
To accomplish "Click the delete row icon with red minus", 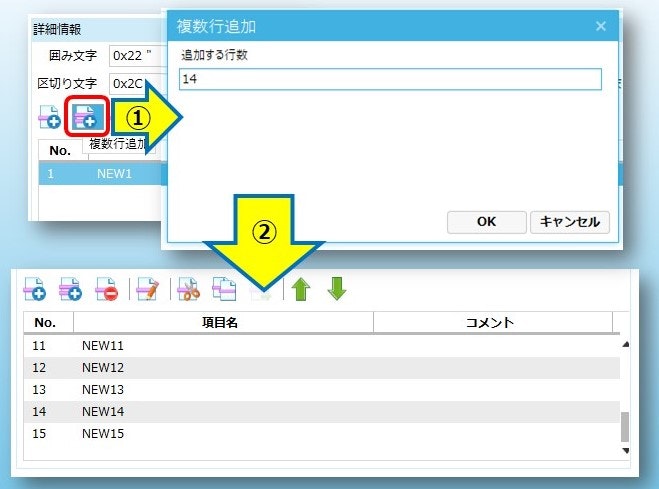I will [106, 289].
